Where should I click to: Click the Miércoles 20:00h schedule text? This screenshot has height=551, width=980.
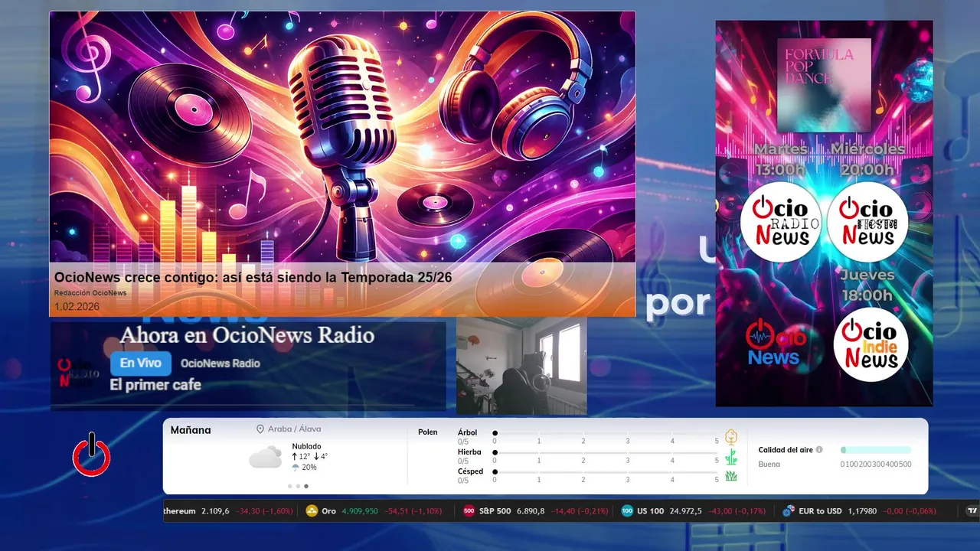pyautogui.click(x=867, y=159)
